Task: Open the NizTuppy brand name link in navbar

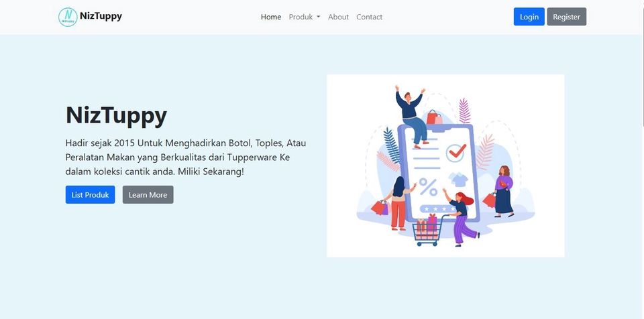Action: pos(101,17)
